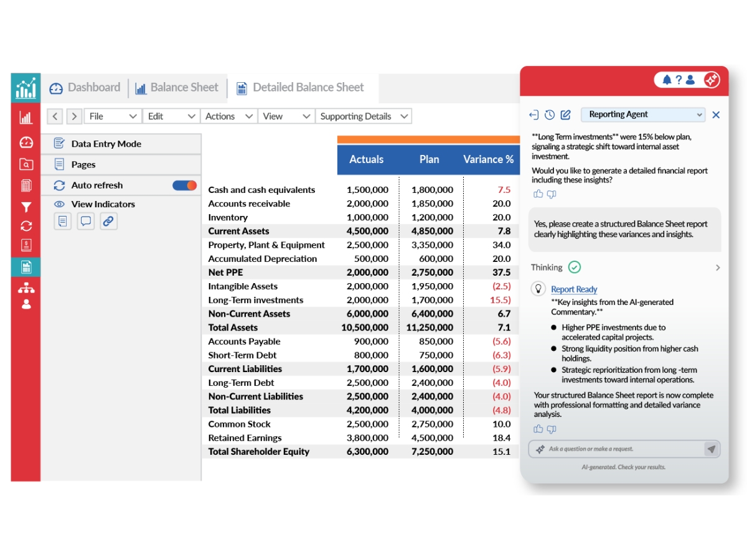Click the question mark help icon

[x=679, y=80]
